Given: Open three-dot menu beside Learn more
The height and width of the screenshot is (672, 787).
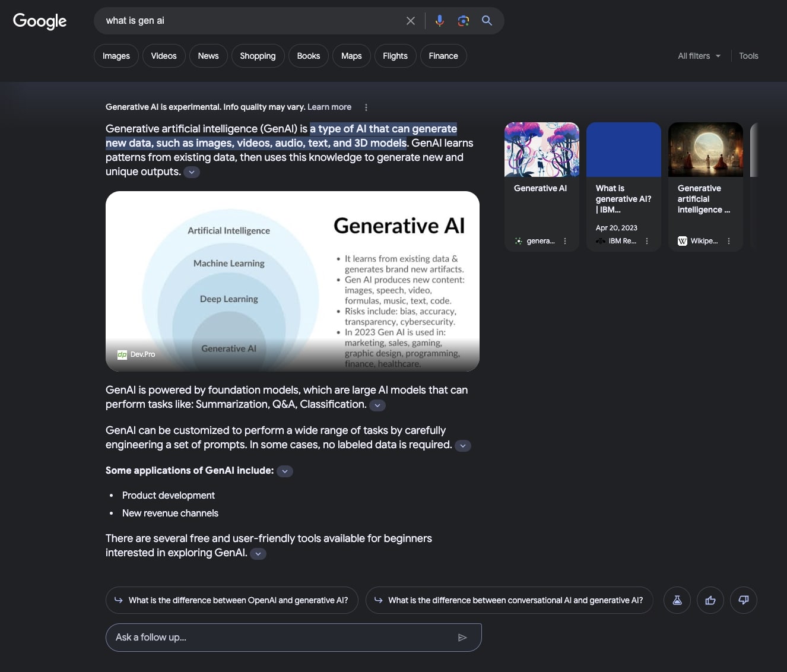Looking at the screenshot, I should coord(366,107).
